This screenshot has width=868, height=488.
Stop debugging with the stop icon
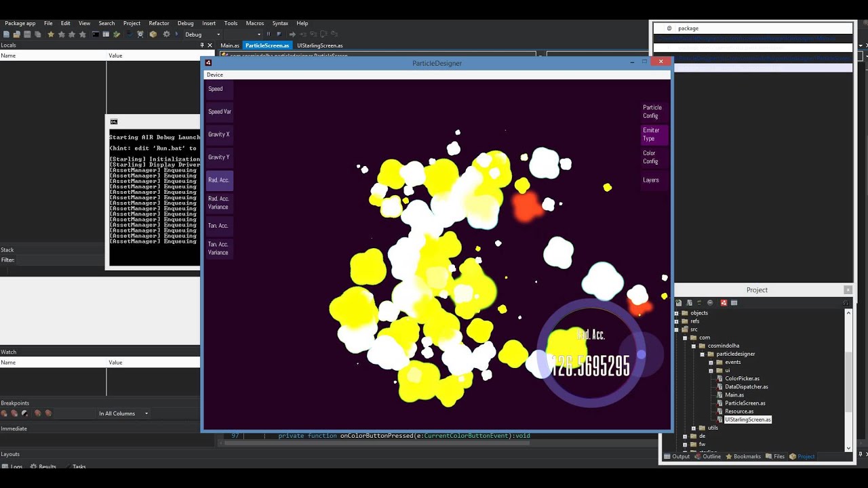(279, 34)
